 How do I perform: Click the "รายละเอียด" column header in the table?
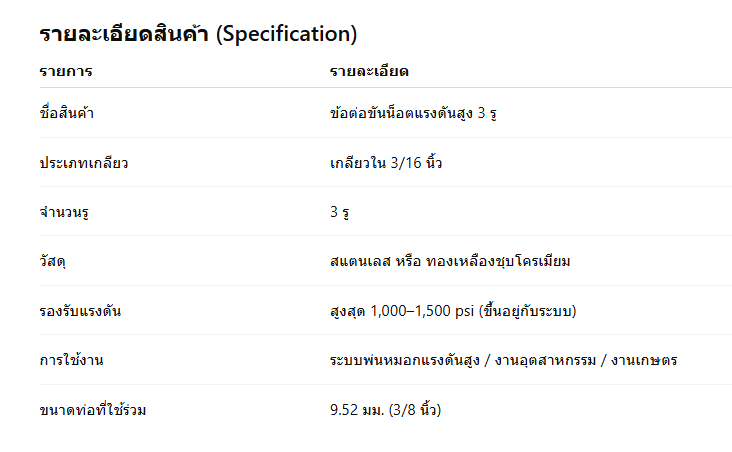(370, 72)
